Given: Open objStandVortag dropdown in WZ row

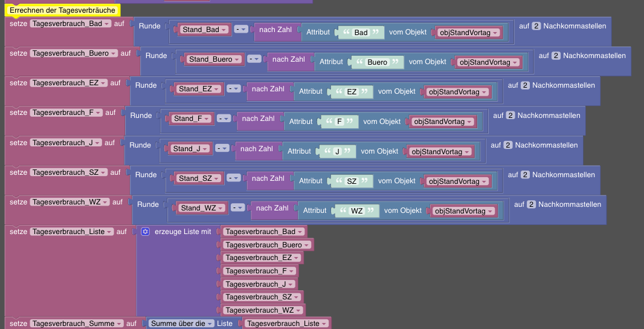Looking at the screenshot, I should [x=464, y=212].
